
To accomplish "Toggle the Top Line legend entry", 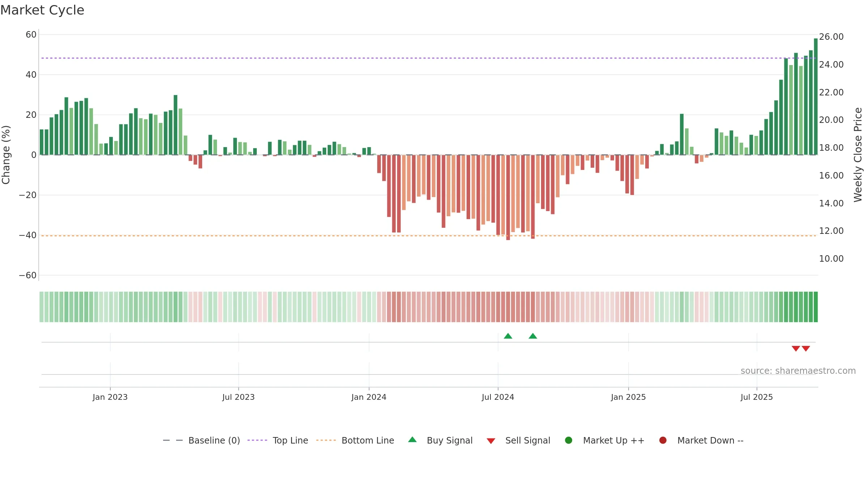I will (278, 440).
